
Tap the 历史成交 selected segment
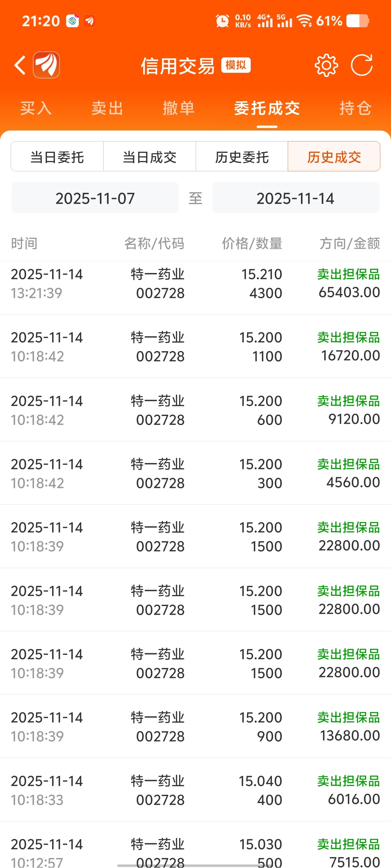pos(334,157)
